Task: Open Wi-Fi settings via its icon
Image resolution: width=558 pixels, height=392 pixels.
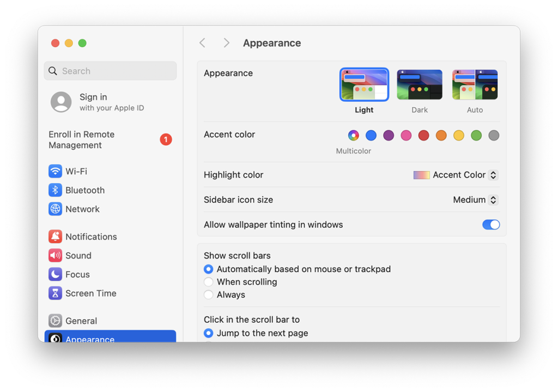Action: click(55, 171)
